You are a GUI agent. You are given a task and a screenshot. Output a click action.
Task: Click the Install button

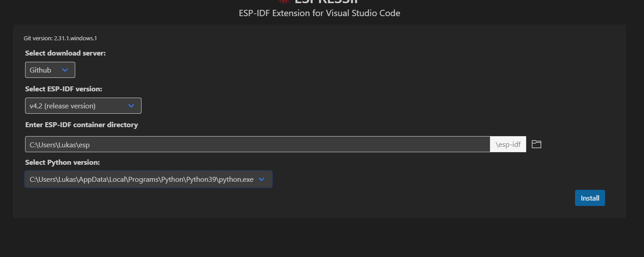(590, 198)
